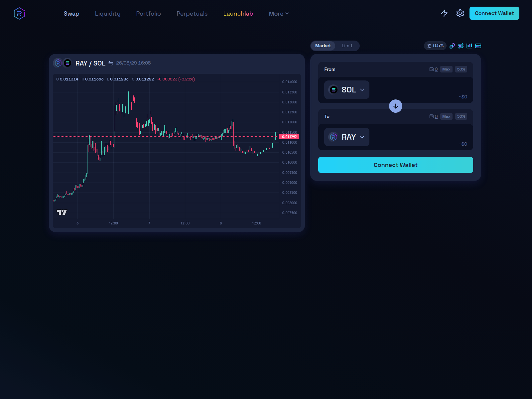Click the RAY / SOL pair title
The height and width of the screenshot is (399, 532).
(x=90, y=63)
